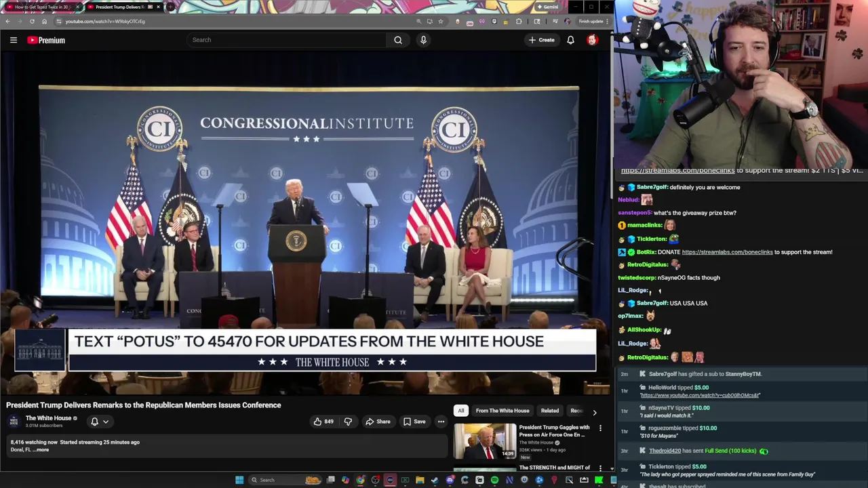Open the Trump Gaggles with Press video title

tap(554, 431)
